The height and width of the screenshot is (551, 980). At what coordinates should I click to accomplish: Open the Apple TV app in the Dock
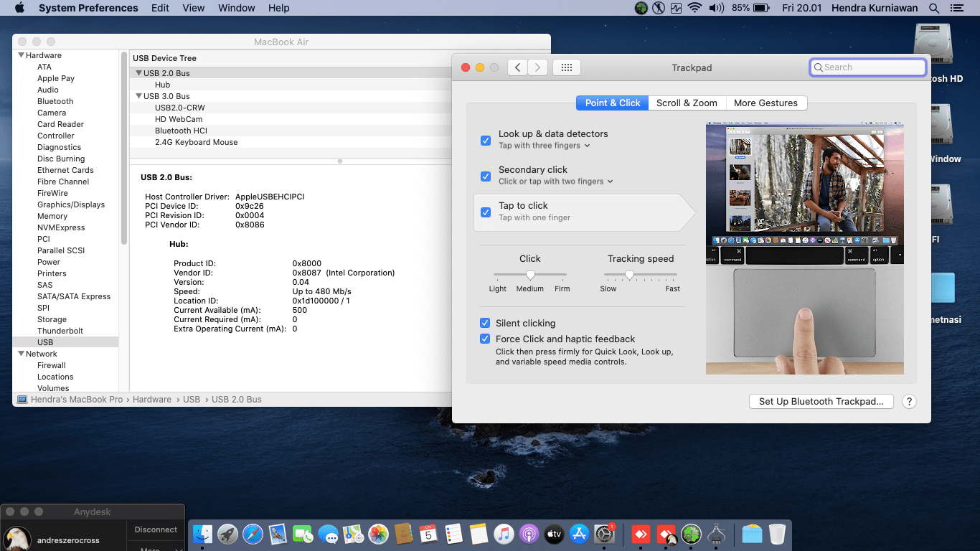click(555, 534)
